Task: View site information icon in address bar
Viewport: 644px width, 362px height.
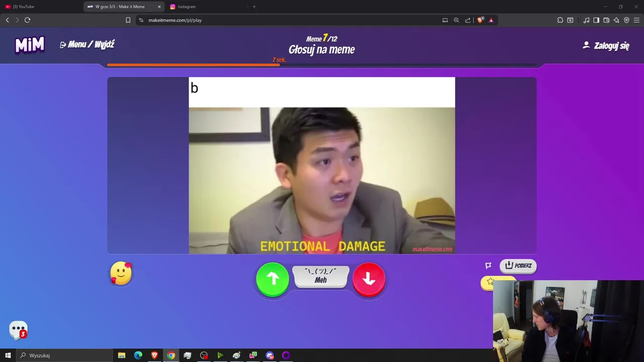Action: click(x=141, y=20)
